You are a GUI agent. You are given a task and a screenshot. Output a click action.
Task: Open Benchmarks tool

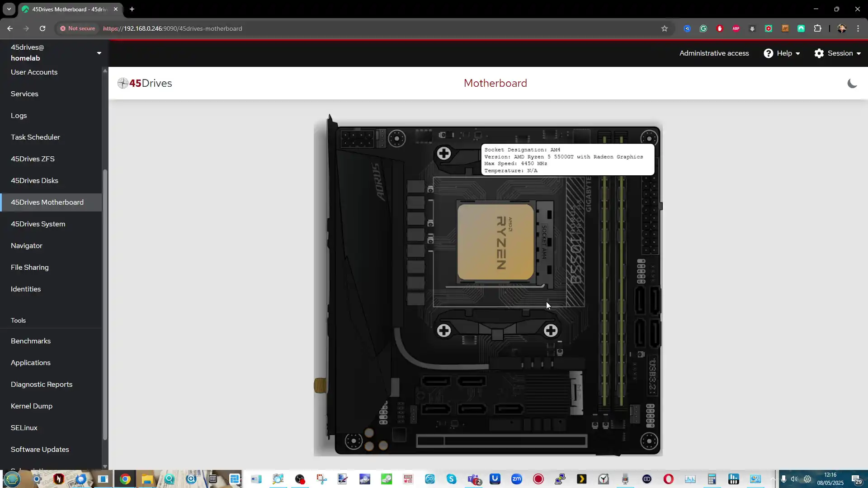[31, 341]
